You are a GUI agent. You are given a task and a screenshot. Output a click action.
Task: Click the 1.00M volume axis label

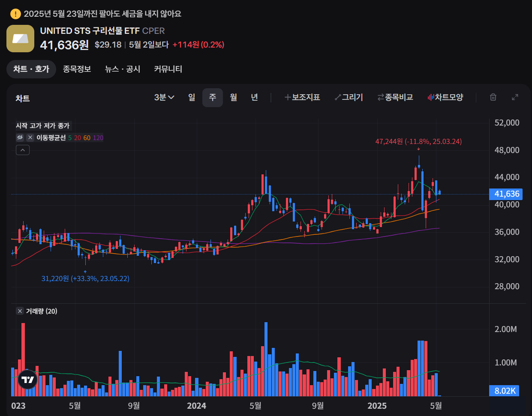tap(506, 363)
